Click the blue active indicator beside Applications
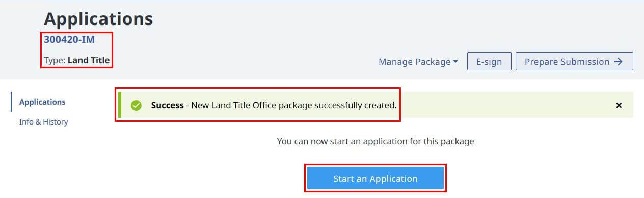Viewport: 644px width, 198px height. coord(11,102)
